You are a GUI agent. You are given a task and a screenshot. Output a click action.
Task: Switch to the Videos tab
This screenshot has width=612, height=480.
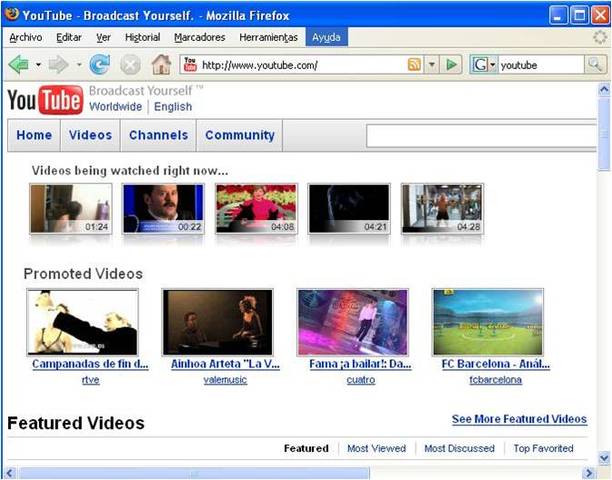click(x=91, y=135)
